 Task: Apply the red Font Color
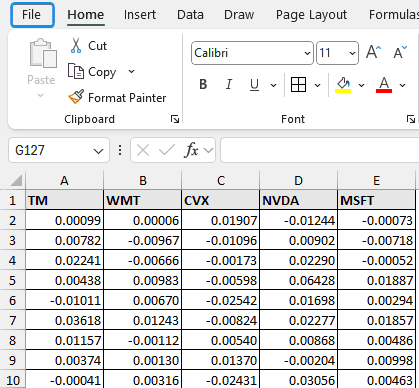[x=384, y=85]
